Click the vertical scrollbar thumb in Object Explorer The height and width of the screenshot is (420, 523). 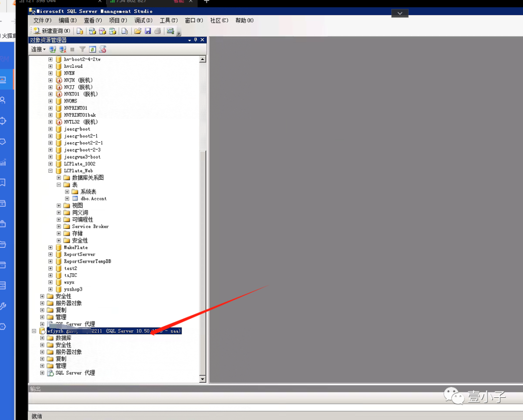[202, 262]
